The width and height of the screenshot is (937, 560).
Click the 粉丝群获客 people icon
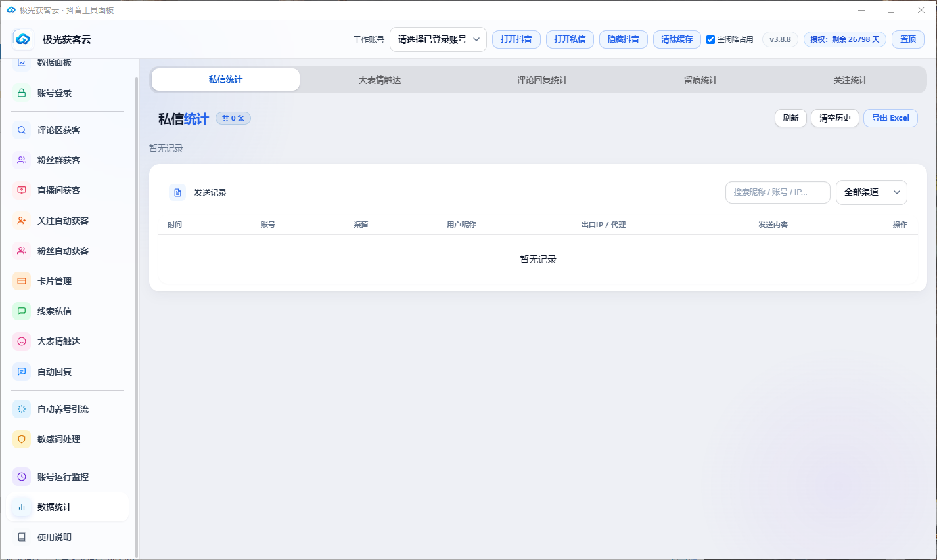tap(22, 160)
